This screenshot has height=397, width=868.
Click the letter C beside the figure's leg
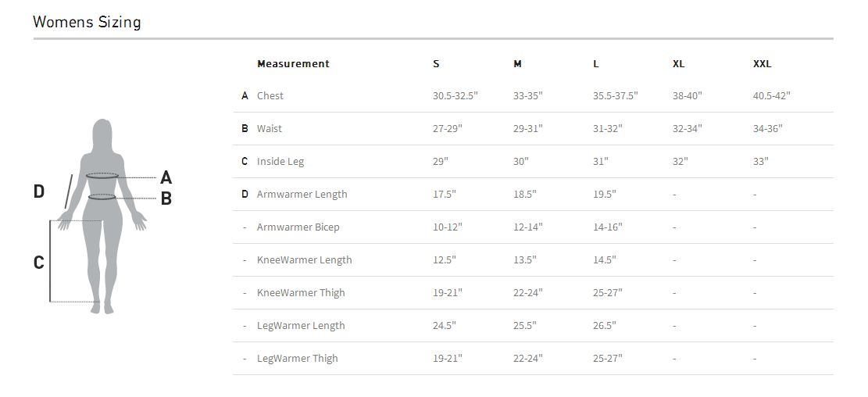pyautogui.click(x=38, y=263)
